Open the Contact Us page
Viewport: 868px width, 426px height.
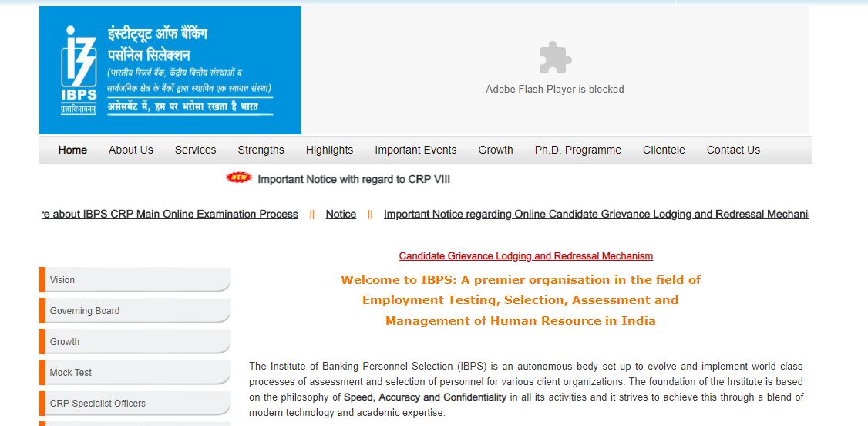[733, 150]
